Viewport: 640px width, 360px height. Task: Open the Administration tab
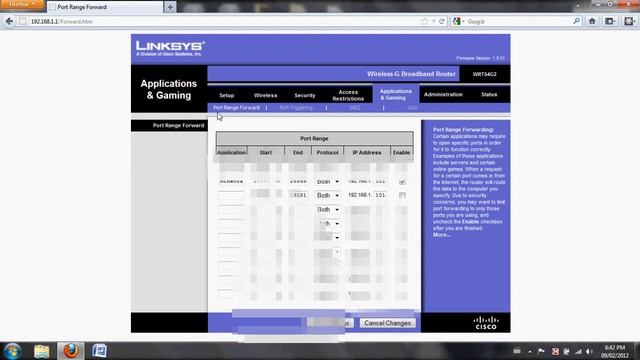tap(443, 94)
